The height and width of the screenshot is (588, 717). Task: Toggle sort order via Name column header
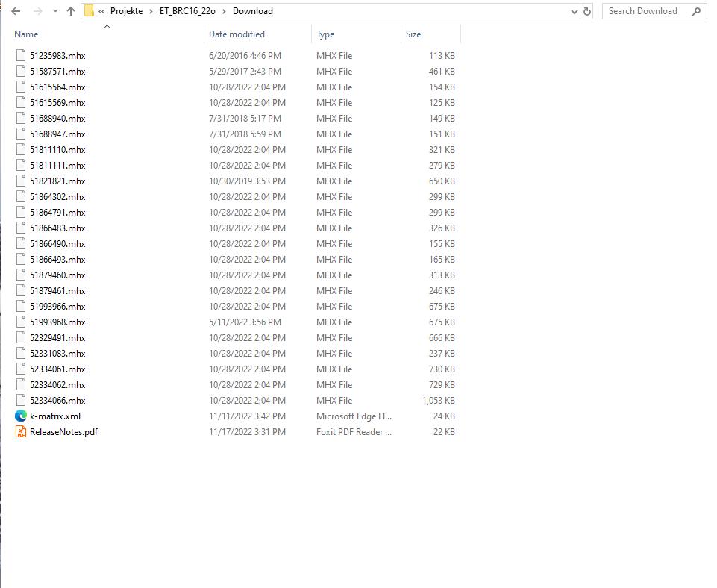(26, 34)
